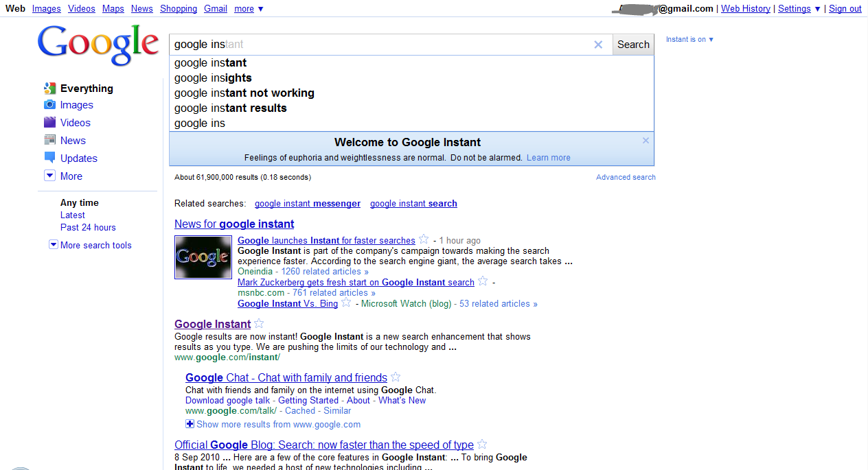Click the Search button
Screen dimensions: 868x470
633,45
